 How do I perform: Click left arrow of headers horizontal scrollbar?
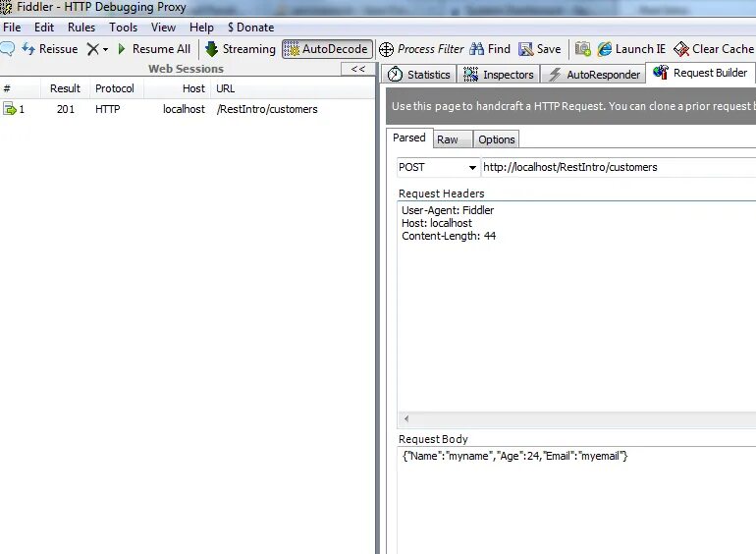point(406,419)
